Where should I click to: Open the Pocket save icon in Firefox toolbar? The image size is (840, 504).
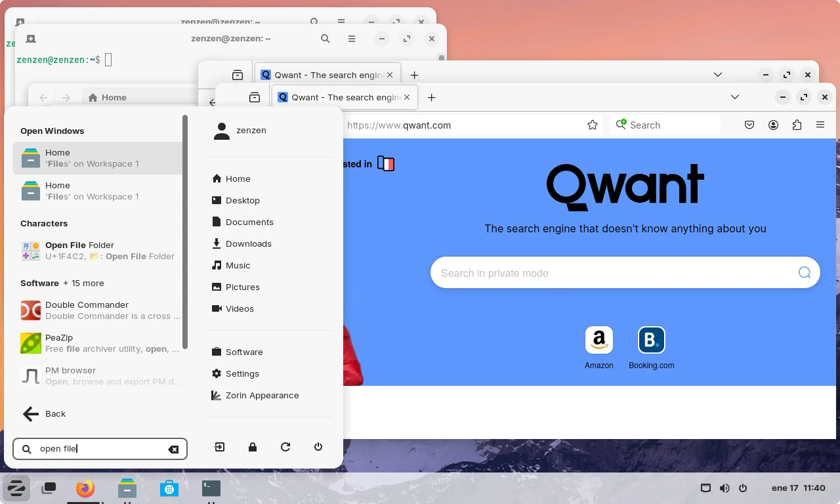click(x=749, y=125)
